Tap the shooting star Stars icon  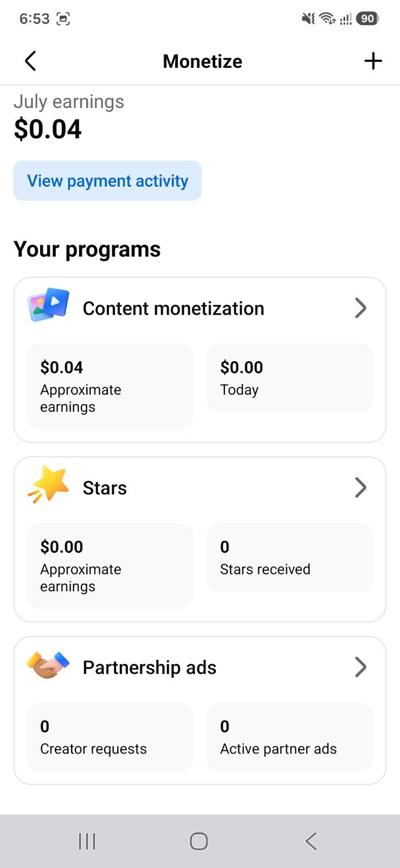tap(48, 484)
